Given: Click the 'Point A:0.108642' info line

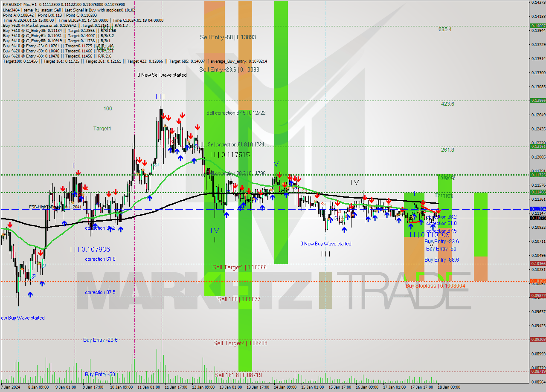Looking at the screenshot, I should click(x=49, y=15).
